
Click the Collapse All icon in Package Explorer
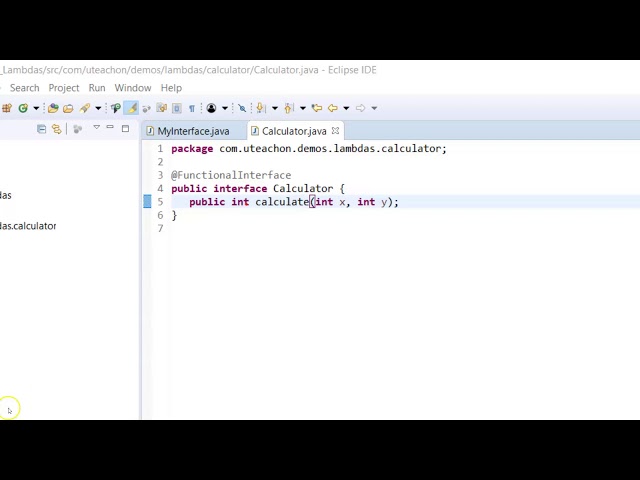(x=42, y=129)
